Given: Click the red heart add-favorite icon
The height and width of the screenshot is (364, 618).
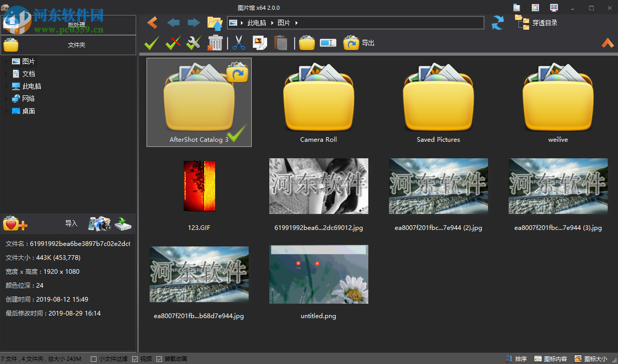Looking at the screenshot, I should [x=14, y=224].
